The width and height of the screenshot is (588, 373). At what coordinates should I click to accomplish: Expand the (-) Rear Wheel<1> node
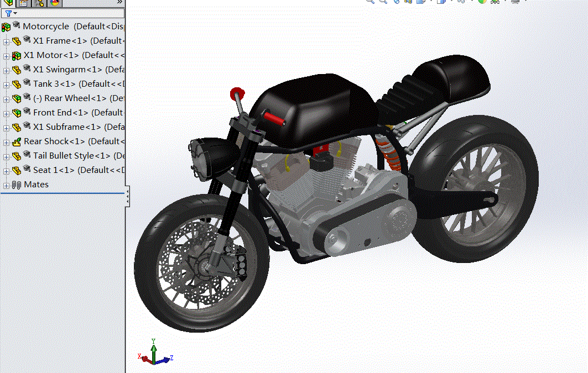[6, 99]
